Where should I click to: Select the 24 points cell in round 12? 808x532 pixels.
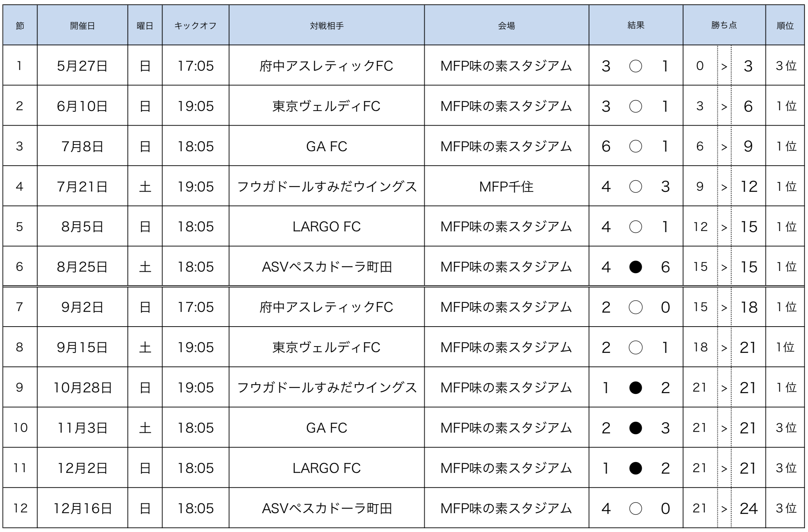pyautogui.click(x=748, y=509)
